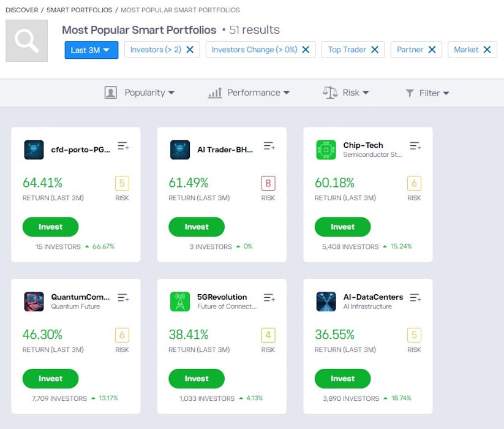Click risk score 6 on QuantumCom
Viewport: 504px width, 429px height.
(x=122, y=335)
